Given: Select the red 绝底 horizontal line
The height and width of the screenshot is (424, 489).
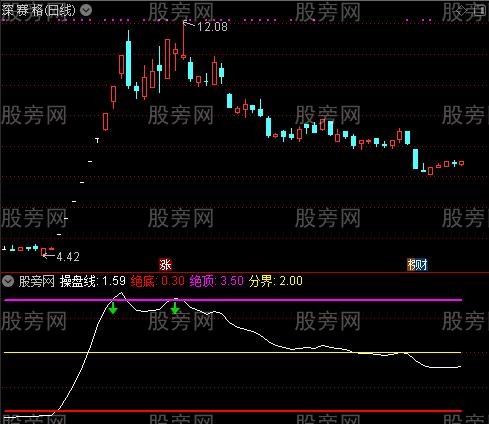Looking at the screenshot, I should 233,411.
